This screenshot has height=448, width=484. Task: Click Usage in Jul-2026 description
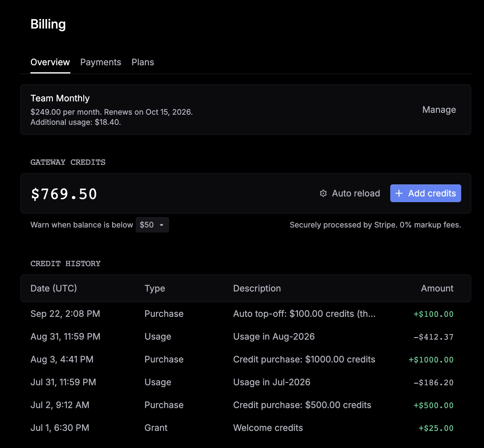pos(272,382)
